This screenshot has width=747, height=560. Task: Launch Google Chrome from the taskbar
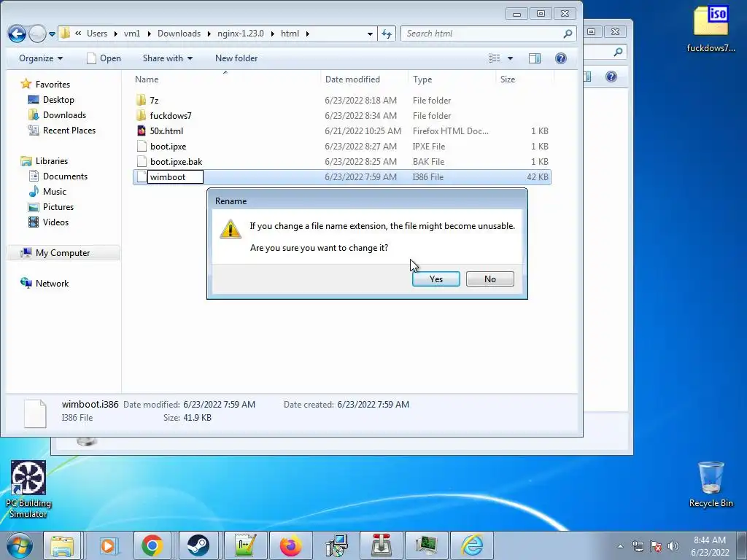click(x=152, y=545)
